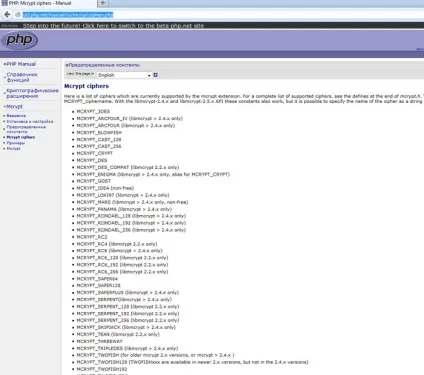Click the 'MCRYPT_CRYPT' list item
The height and width of the screenshot is (375, 424).
(94, 153)
